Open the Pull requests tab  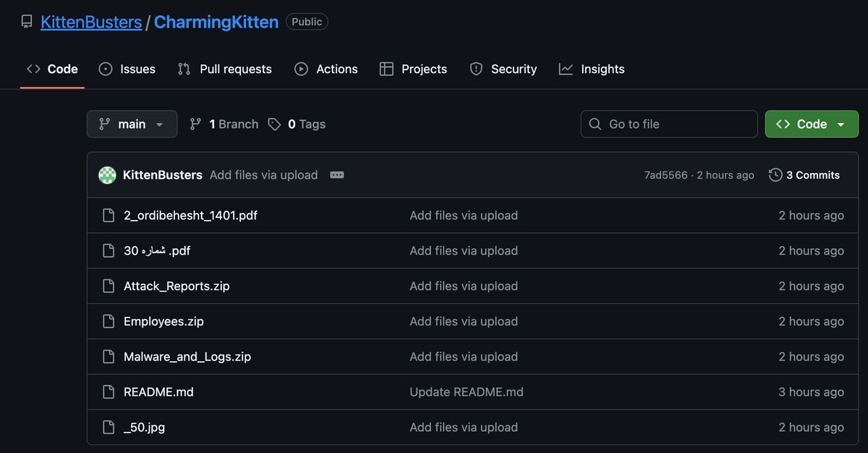225,69
